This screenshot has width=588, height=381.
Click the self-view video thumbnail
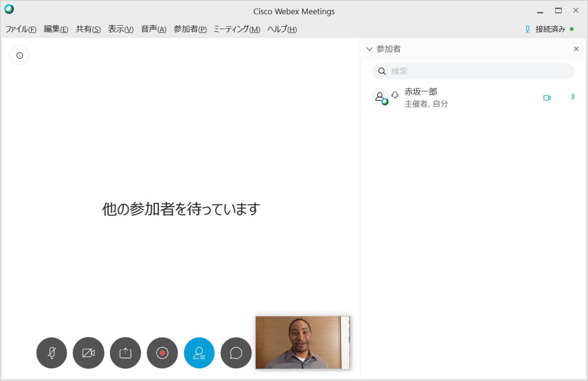click(x=303, y=342)
